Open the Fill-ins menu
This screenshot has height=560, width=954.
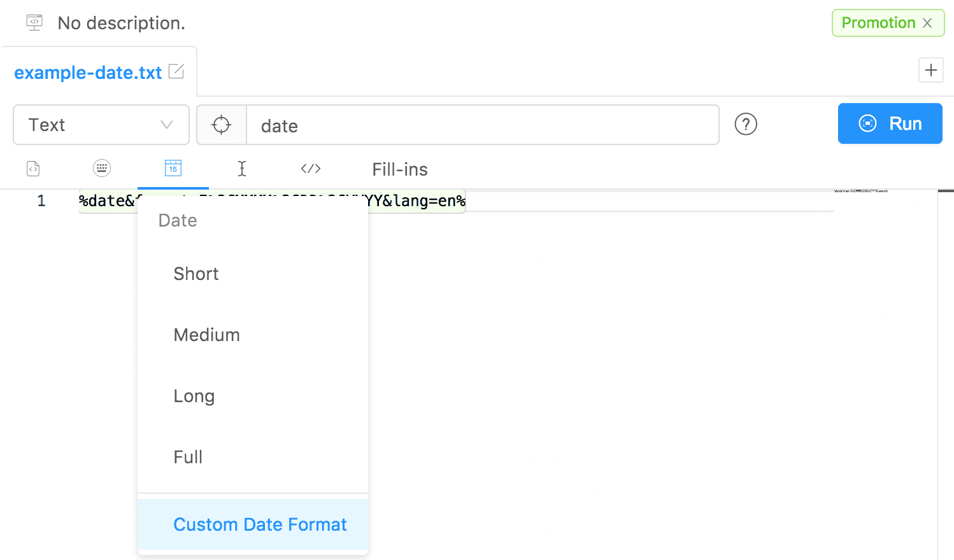coord(400,169)
